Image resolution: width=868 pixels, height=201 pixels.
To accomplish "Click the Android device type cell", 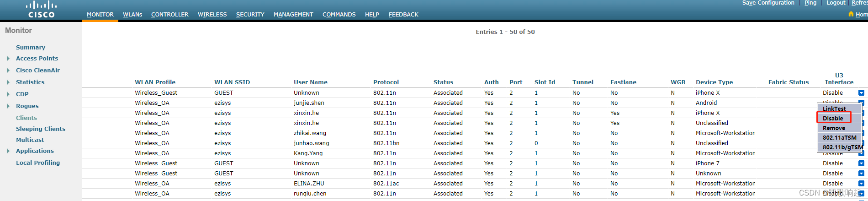I will 706,103.
